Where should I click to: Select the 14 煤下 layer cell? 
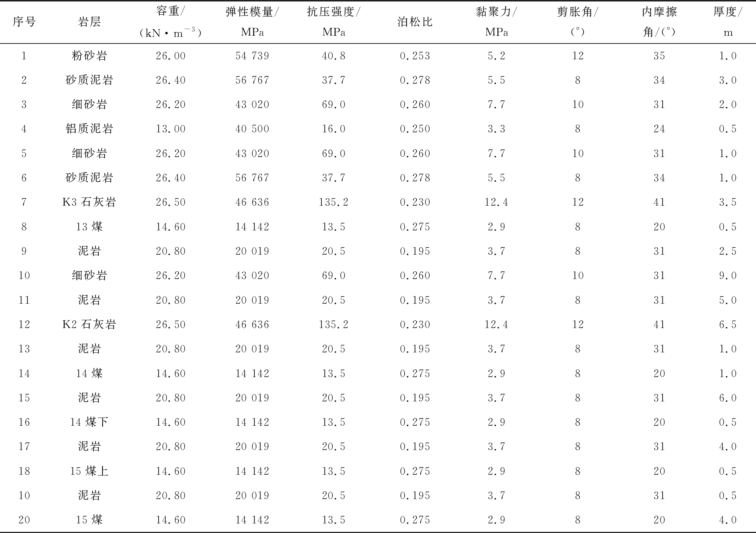[89, 422]
